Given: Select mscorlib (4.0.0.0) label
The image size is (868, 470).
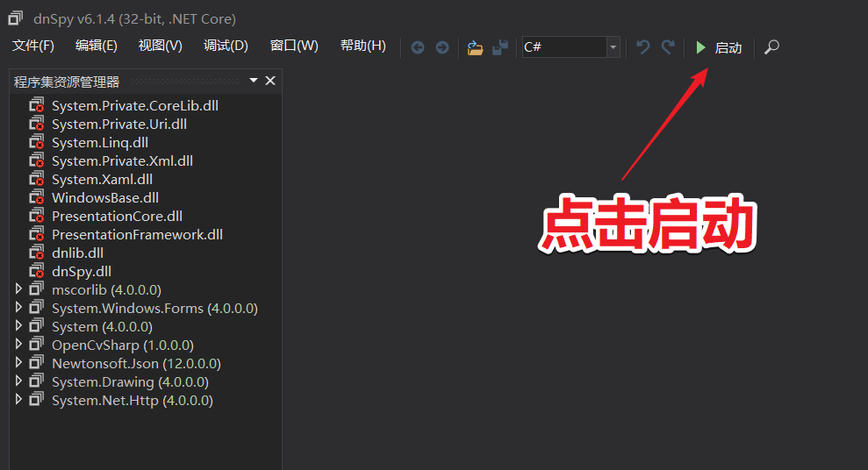Looking at the screenshot, I should [106, 289].
